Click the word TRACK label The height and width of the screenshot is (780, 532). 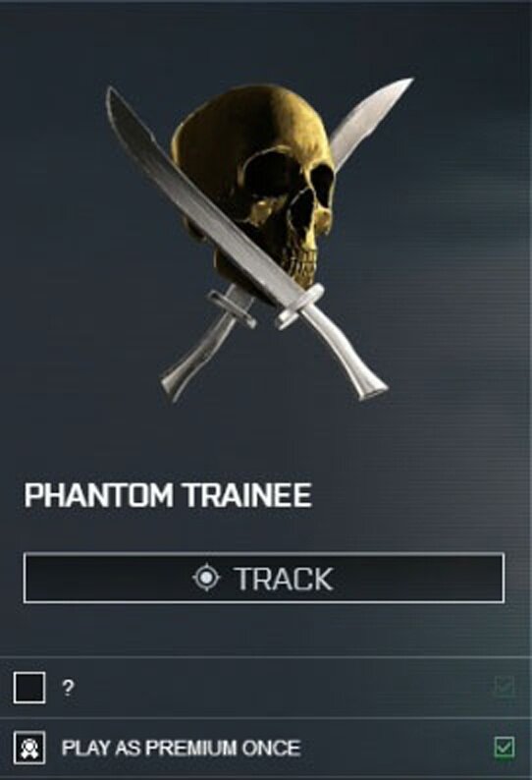[285, 579]
